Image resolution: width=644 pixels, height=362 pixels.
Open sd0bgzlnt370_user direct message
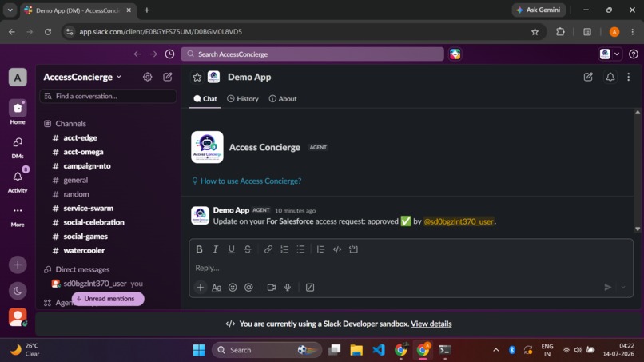pyautogui.click(x=97, y=284)
